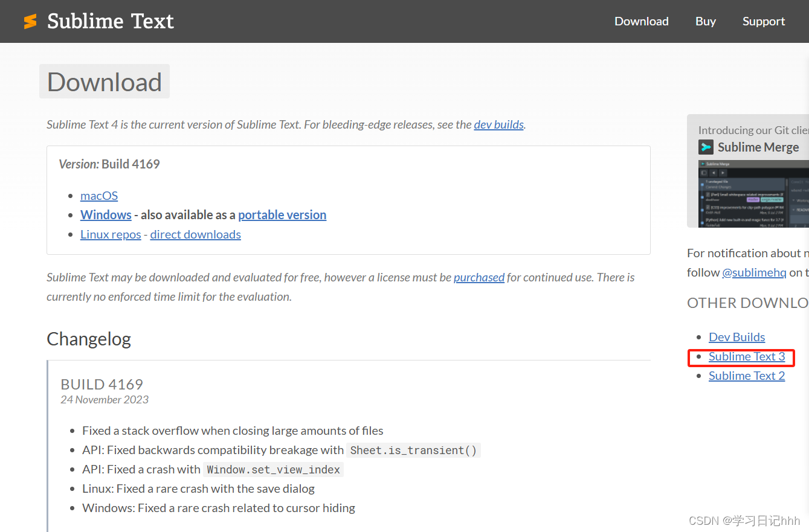Open the @sublimehq link
The width and height of the screenshot is (809, 532).
point(754,272)
